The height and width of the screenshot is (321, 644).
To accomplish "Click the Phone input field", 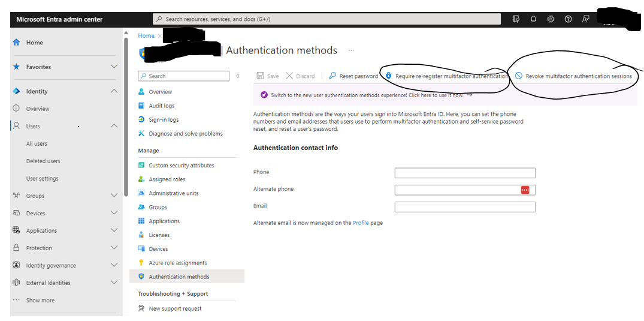I will pos(465,173).
